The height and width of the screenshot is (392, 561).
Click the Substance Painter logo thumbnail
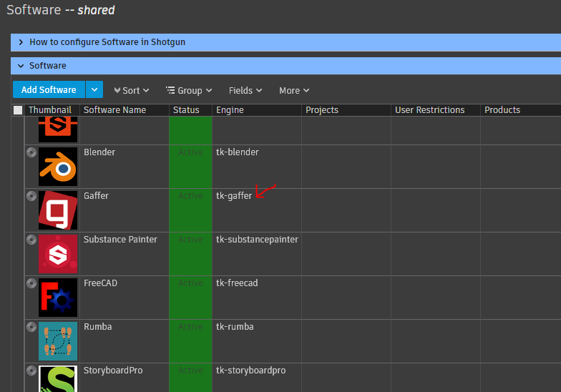pos(58,254)
